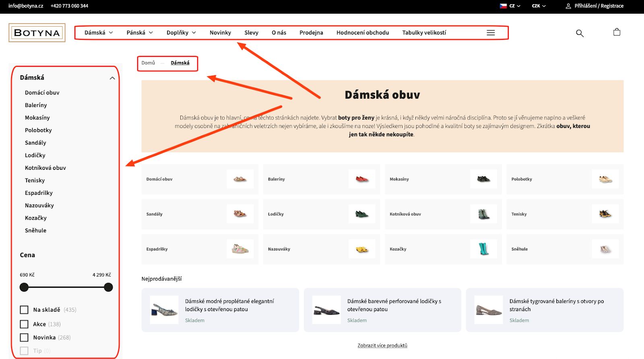Image resolution: width=644 pixels, height=359 pixels.
Task: Open the shopping cart icon
Action: (617, 32)
